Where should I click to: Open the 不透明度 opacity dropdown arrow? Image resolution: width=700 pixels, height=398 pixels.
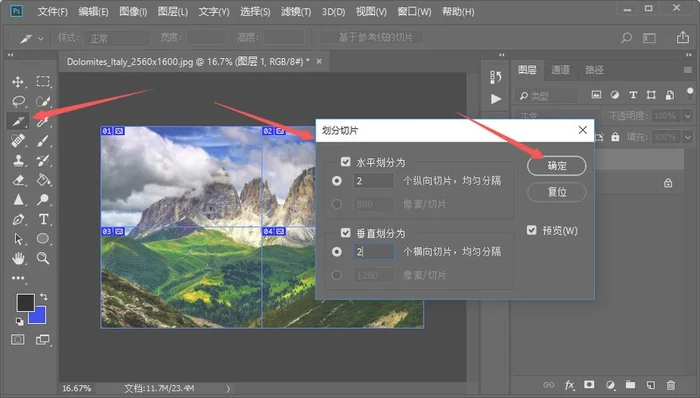tap(688, 116)
